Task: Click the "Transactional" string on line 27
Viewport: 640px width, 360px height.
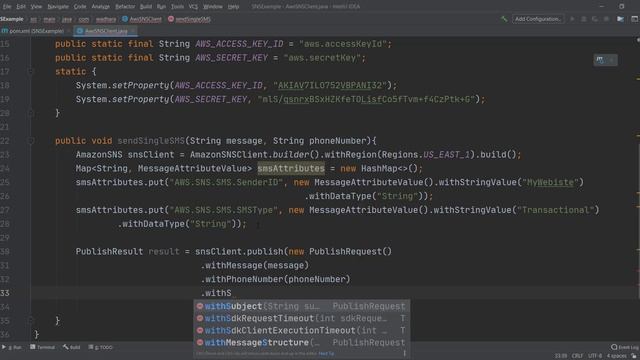Action: 555,210
